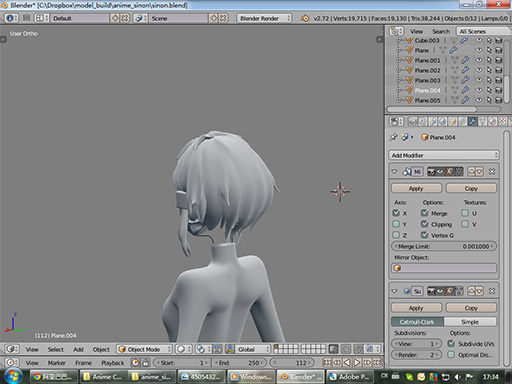Toggle the 3D transform manipulator icon
The height and width of the screenshot is (384, 512).
tap(230, 349)
